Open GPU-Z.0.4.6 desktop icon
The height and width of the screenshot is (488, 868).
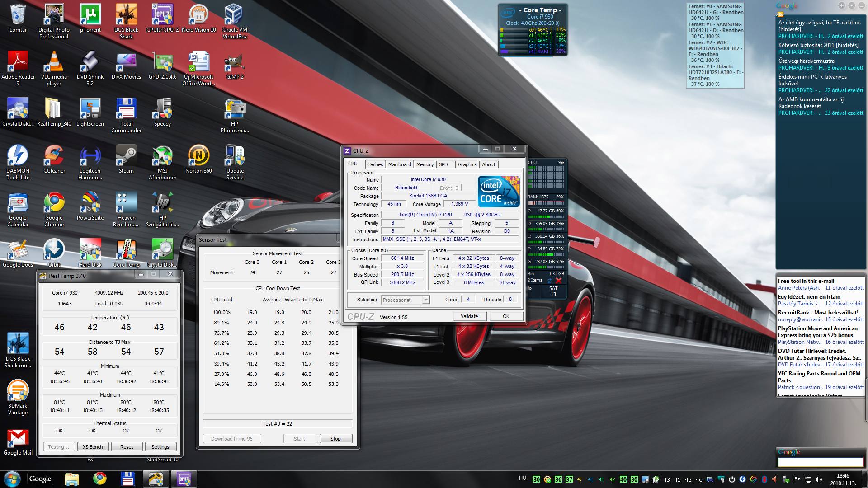(x=162, y=66)
